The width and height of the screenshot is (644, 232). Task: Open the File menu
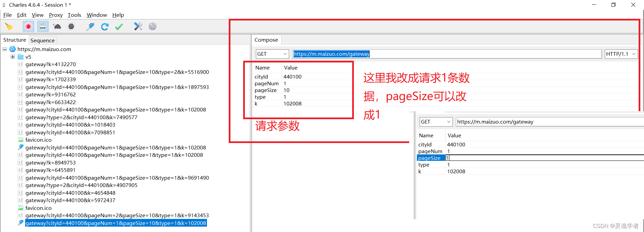[x=7, y=15]
